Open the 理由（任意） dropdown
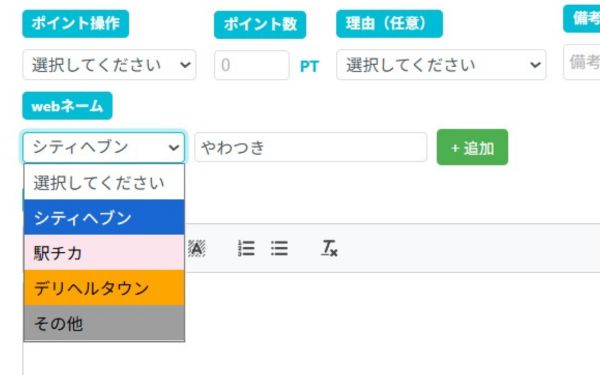This screenshot has height=375, width=600. [441, 65]
